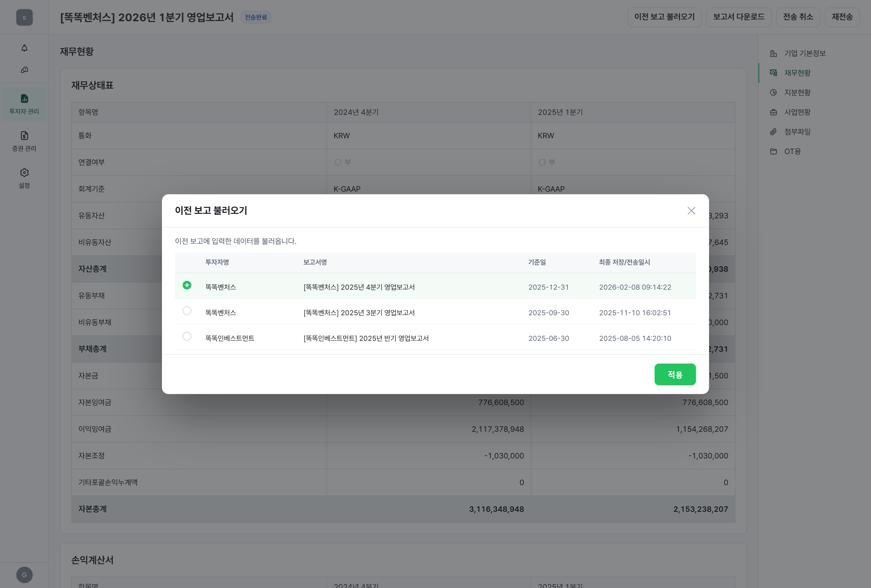Open the chat support icon in sidebar
The height and width of the screenshot is (588, 871).
click(x=24, y=70)
